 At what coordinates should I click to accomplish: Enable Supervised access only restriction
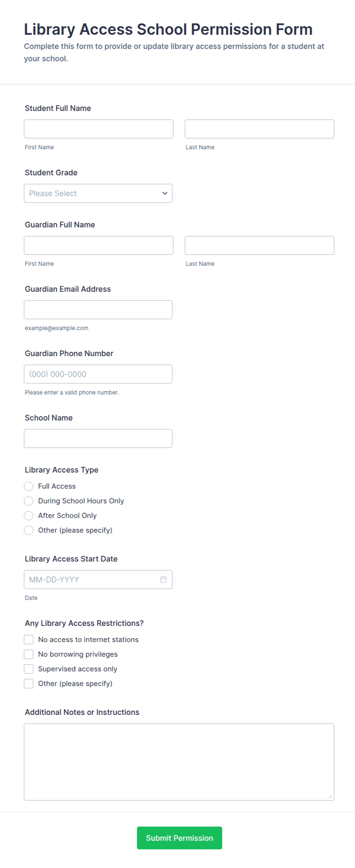pos(29,669)
